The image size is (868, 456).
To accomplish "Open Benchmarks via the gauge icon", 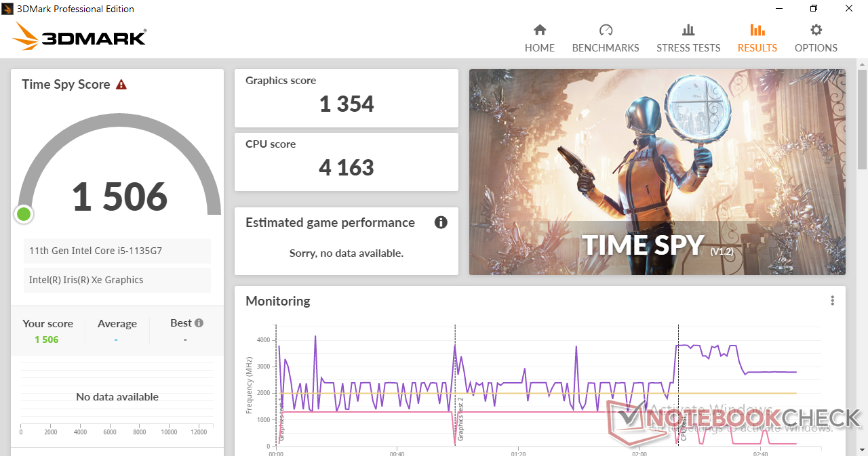I will tap(606, 30).
